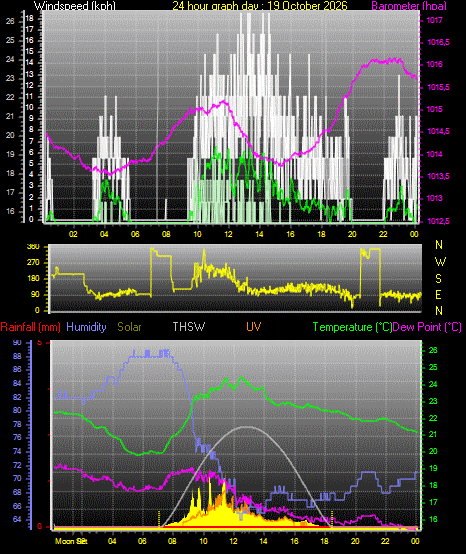This screenshot has height=554, width=466.
Task: Click the 'UV' legend label
Action: pos(254,327)
